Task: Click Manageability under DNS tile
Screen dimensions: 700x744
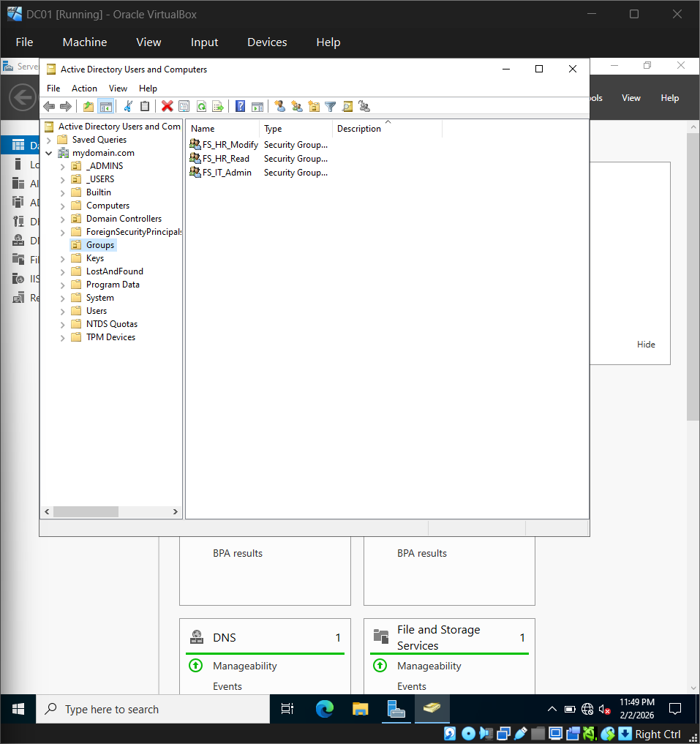Action: pos(245,666)
